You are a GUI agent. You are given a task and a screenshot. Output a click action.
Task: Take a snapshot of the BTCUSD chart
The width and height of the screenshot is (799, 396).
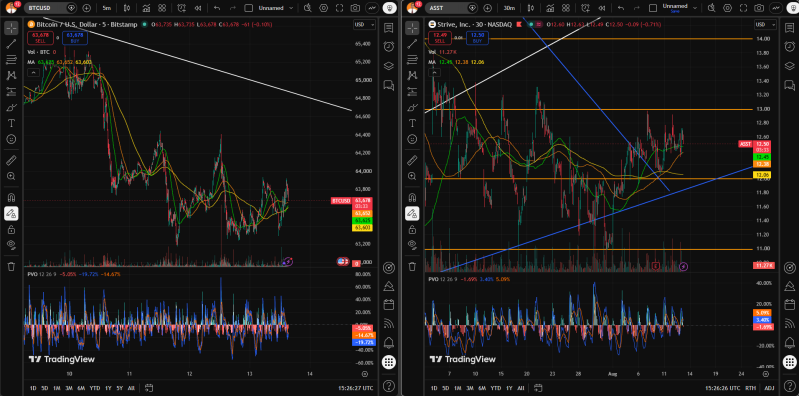[355, 8]
